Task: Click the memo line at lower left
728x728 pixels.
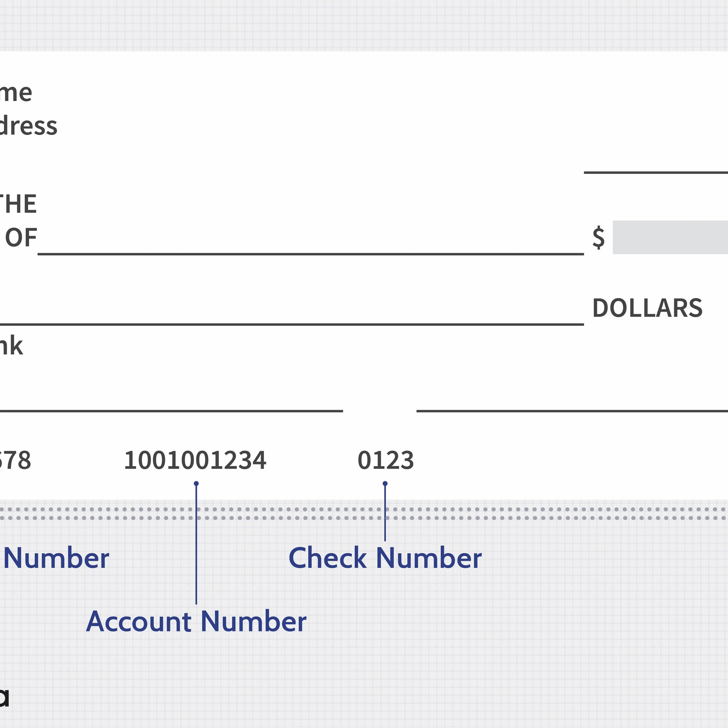Action: click(171, 411)
